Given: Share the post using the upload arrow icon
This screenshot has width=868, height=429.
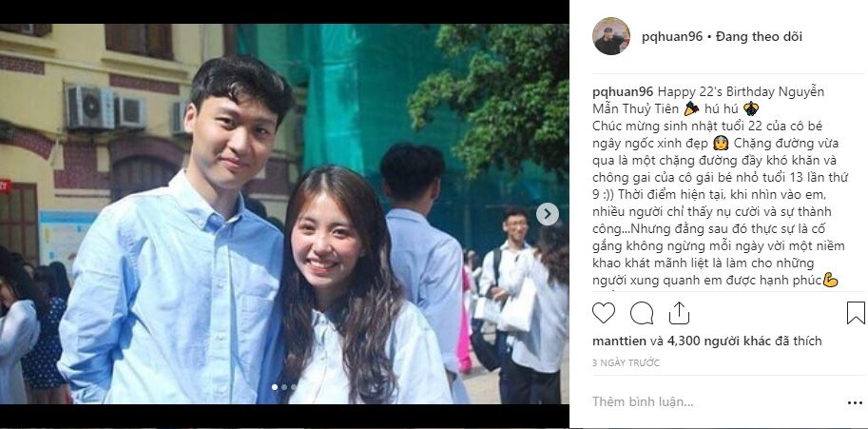Looking at the screenshot, I should pyautogui.click(x=679, y=313).
